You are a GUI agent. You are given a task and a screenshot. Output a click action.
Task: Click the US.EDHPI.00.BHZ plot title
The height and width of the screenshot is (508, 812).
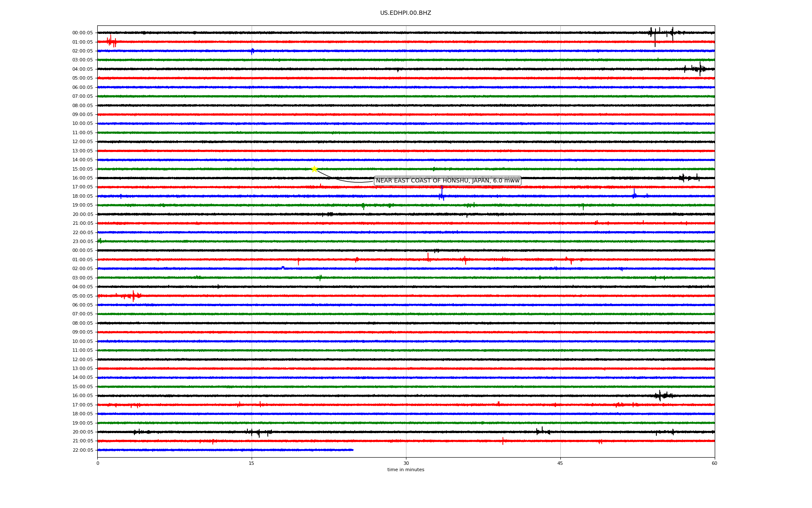[406, 13]
